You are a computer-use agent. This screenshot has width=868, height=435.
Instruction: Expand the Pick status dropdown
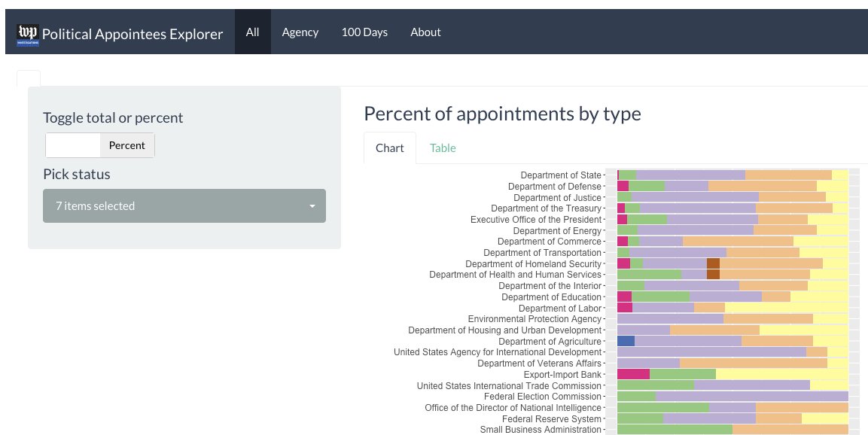(x=184, y=206)
